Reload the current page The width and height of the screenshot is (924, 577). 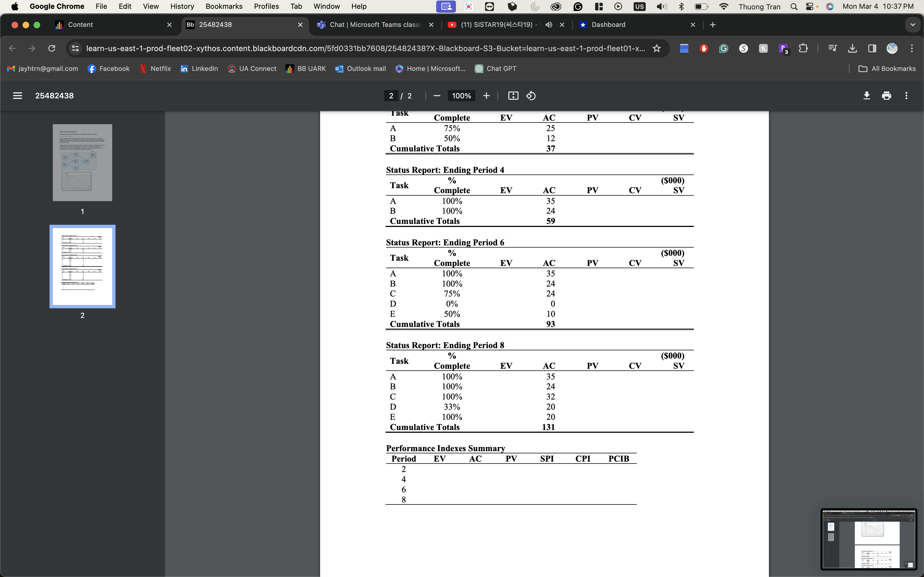[51, 48]
